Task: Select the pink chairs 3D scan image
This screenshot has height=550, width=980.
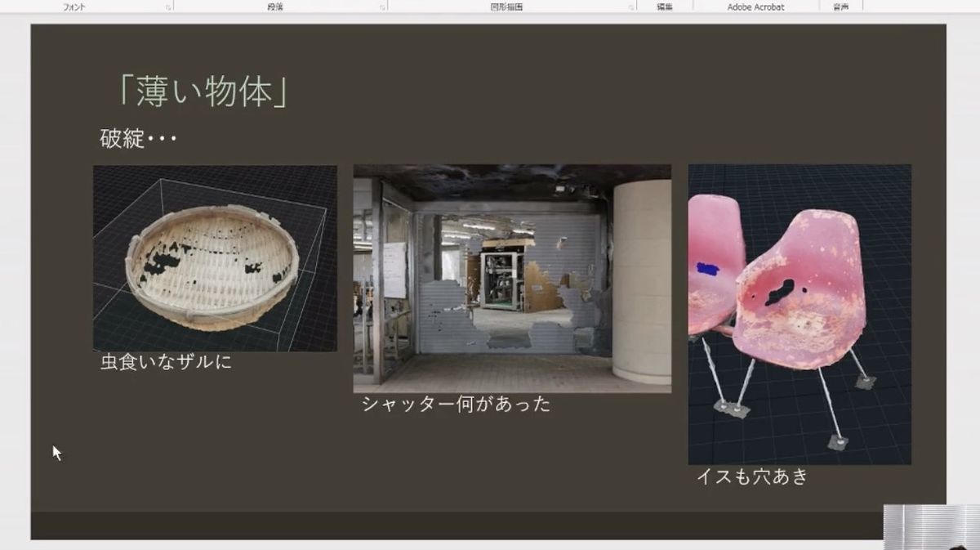Action: coord(800,315)
